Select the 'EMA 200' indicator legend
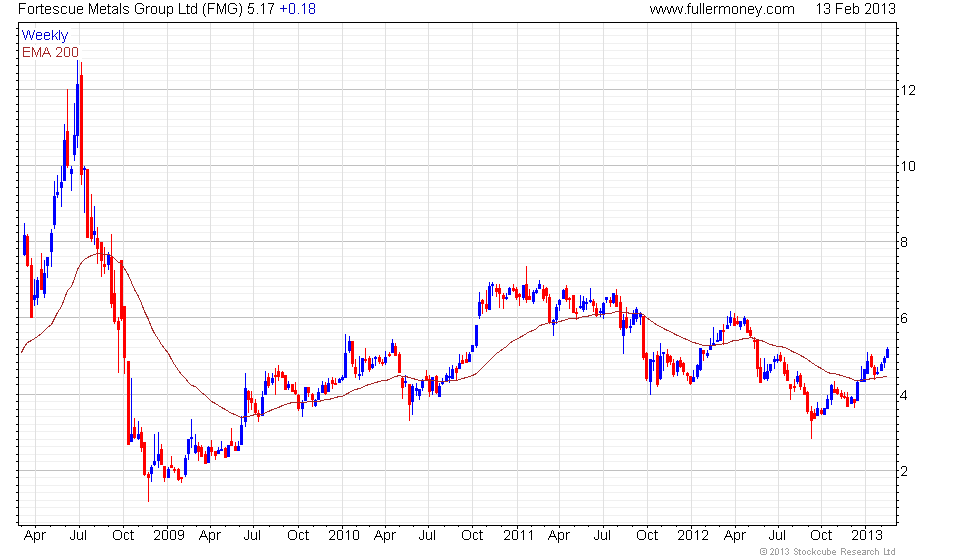This screenshot has width=980, height=560. (x=51, y=52)
